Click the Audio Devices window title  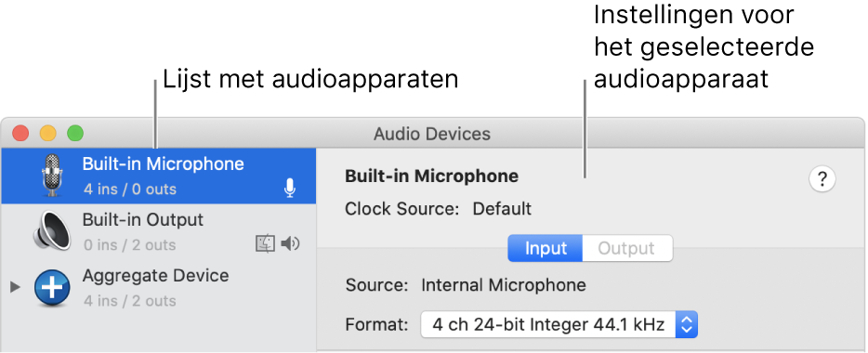click(432, 134)
